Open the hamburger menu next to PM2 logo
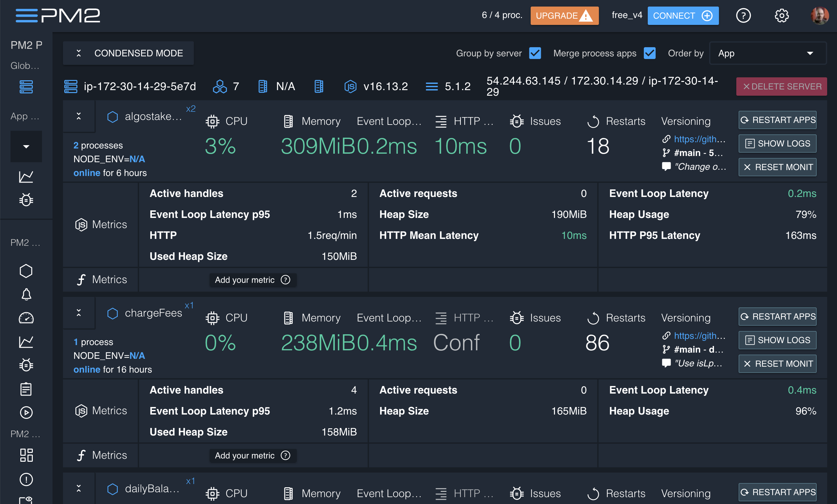This screenshot has width=837, height=504. click(26, 16)
